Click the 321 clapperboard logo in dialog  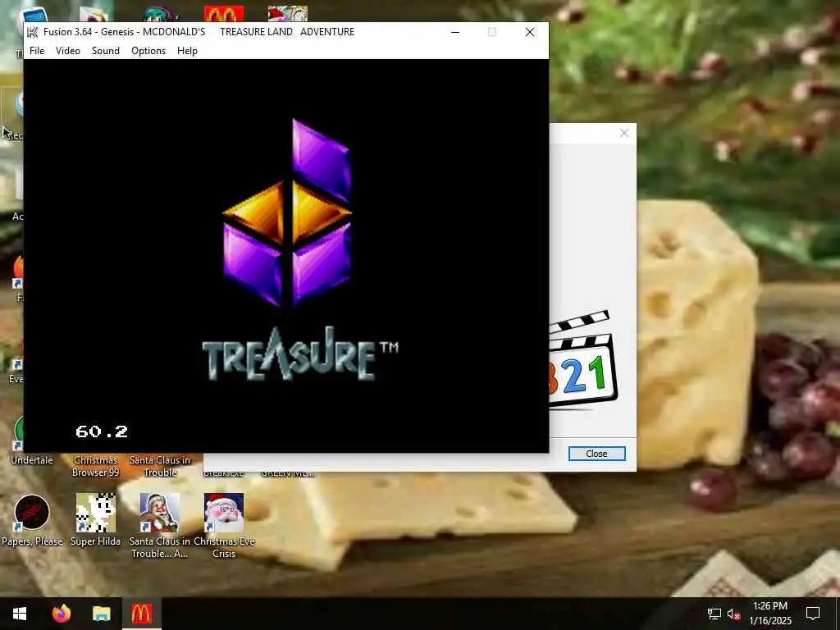click(583, 359)
